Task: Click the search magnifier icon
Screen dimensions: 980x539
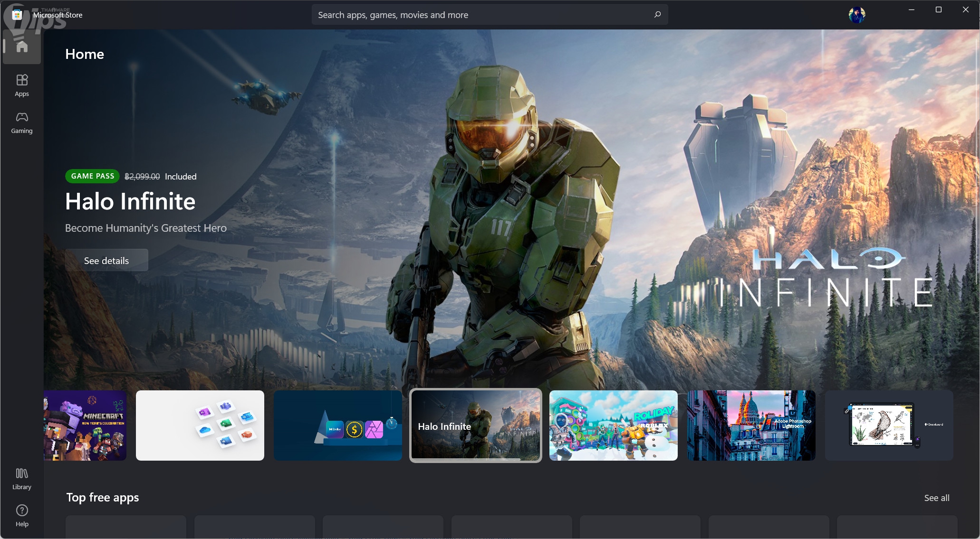Action: point(657,15)
